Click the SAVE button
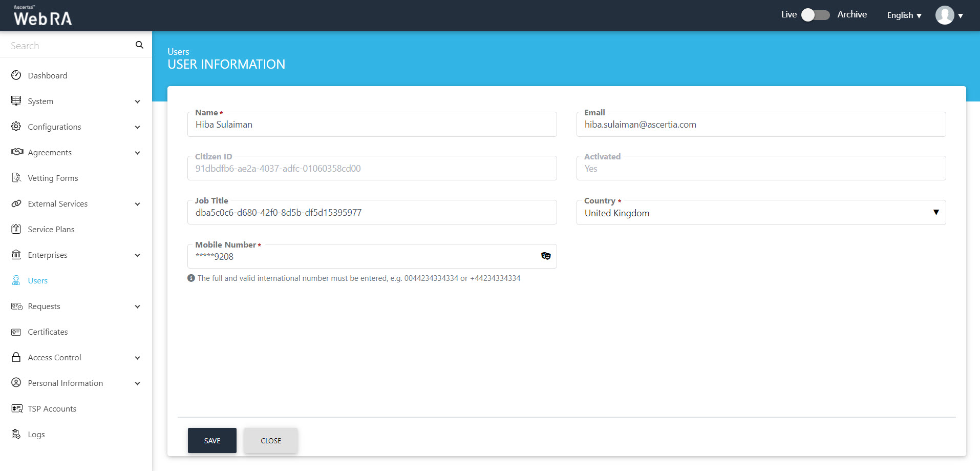Image resolution: width=980 pixels, height=471 pixels. click(x=212, y=441)
